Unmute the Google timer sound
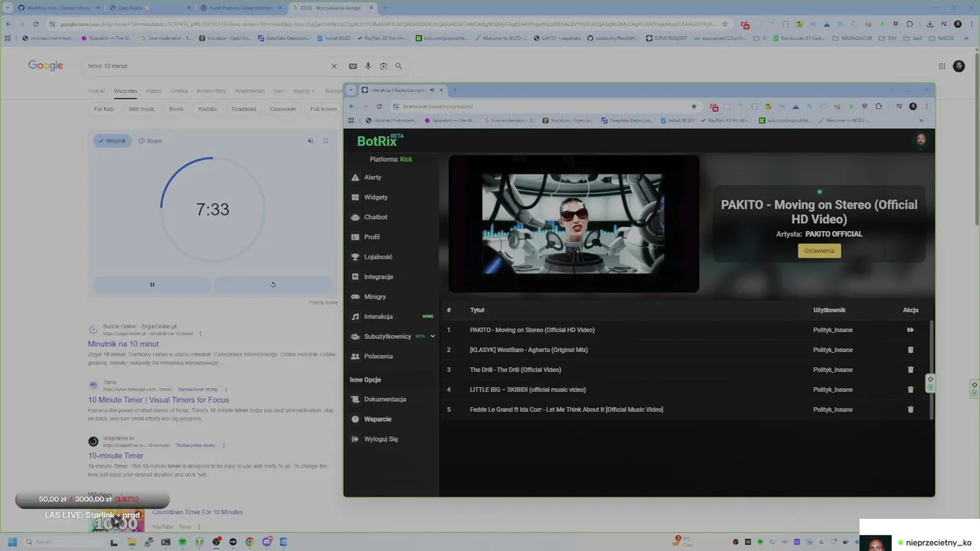 (x=310, y=141)
